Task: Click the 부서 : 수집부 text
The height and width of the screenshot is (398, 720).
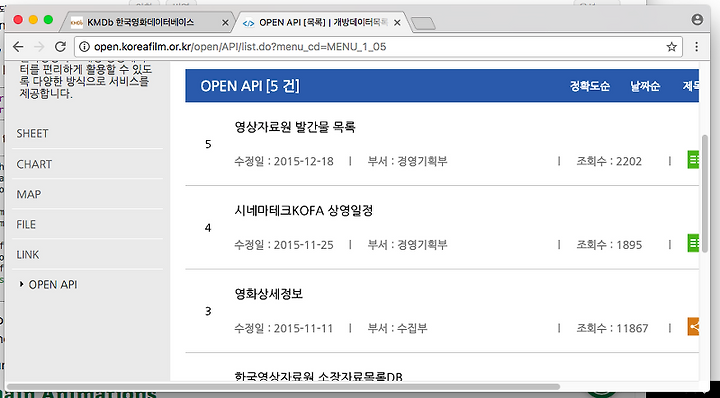Action: (397, 328)
